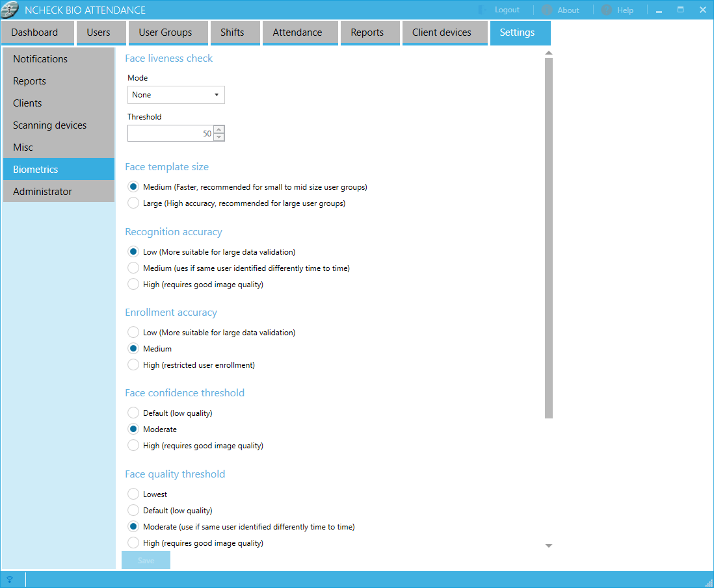Increase Threshold value with up arrow
714x588 pixels.
[219, 129]
